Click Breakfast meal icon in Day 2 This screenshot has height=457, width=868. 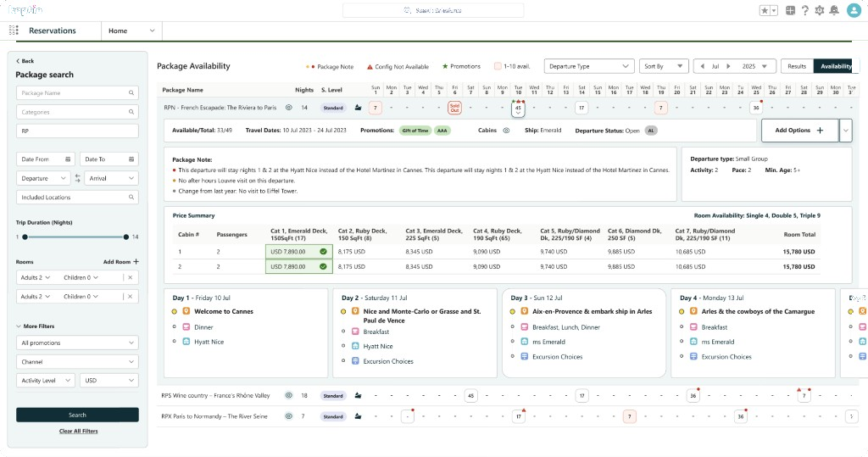pos(355,332)
